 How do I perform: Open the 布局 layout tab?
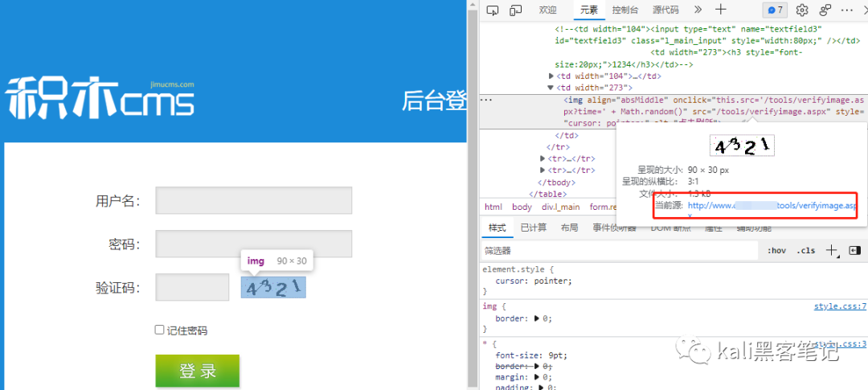click(x=570, y=228)
